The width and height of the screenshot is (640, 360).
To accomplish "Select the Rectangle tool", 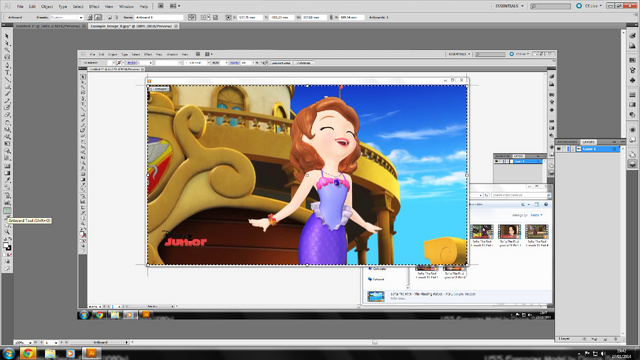I will click(x=7, y=87).
